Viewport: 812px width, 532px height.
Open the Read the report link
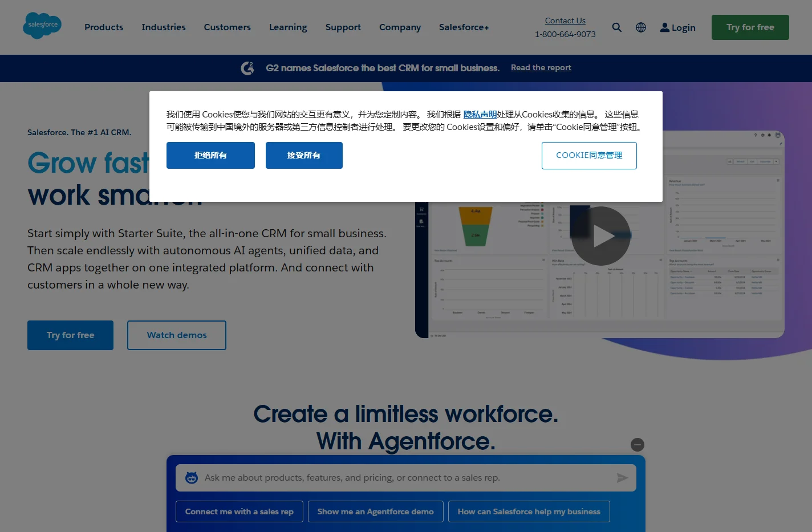coord(541,68)
